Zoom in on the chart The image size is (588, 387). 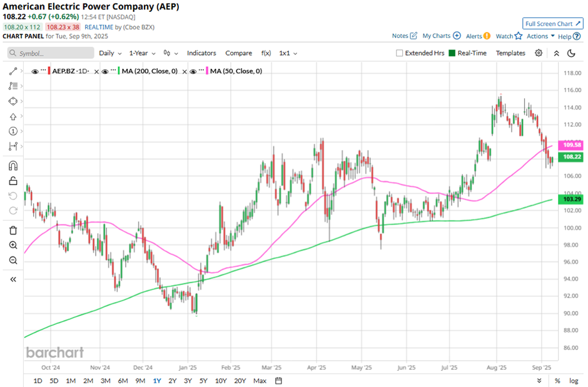point(13,245)
